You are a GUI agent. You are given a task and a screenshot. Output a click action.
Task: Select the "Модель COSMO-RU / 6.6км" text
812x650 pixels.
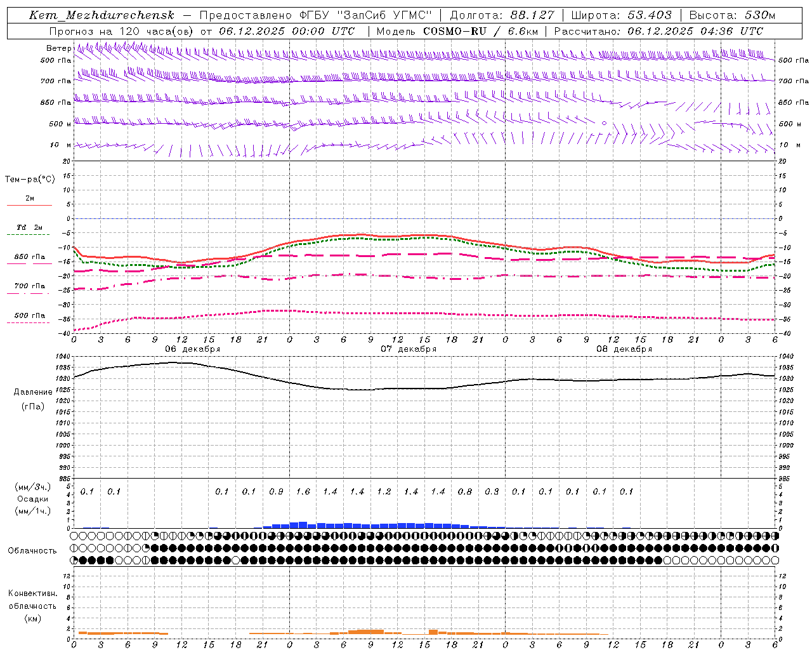point(457,31)
